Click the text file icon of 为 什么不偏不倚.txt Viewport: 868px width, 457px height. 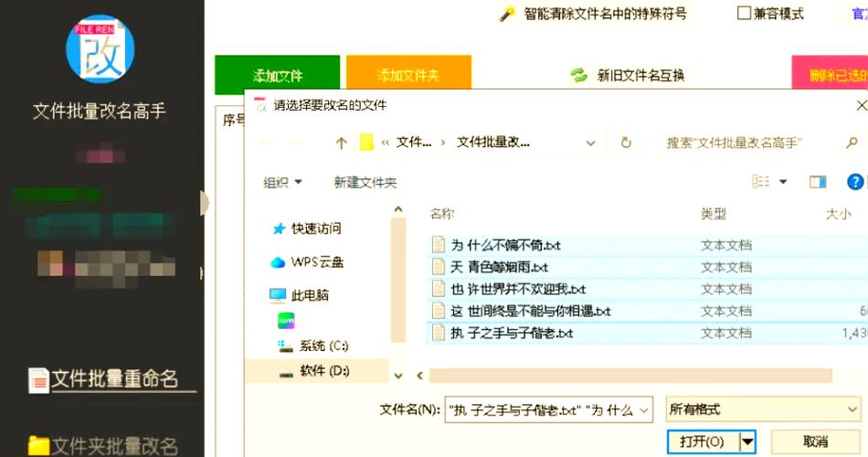(439, 245)
